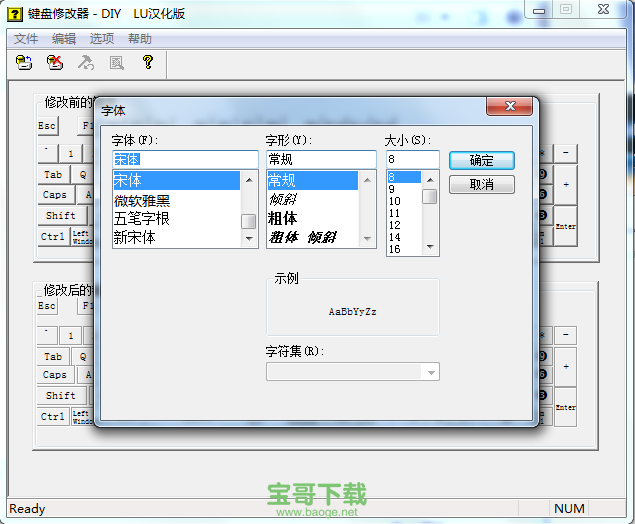This screenshot has height=524, width=635.
Task: Open the 文件 menu
Action: pyautogui.click(x=26, y=39)
